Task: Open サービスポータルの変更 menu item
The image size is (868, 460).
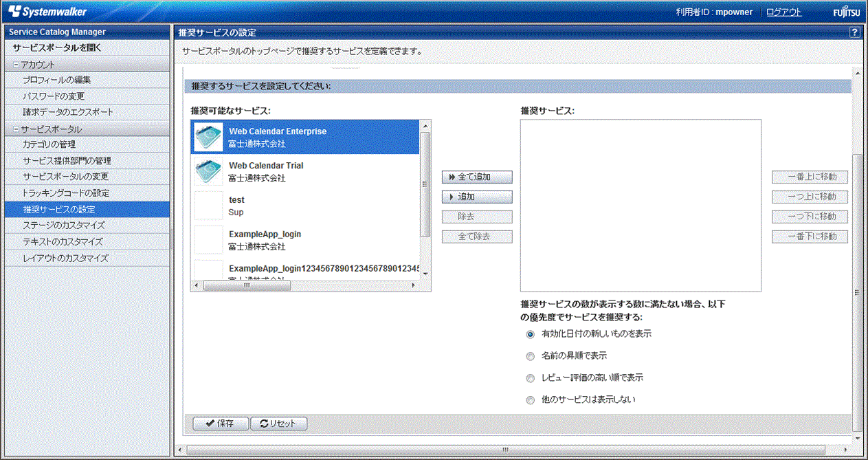Action: [87, 177]
